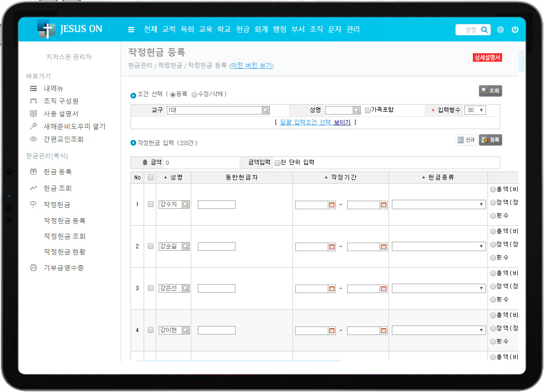Open the 이전 버전 보기 link
The width and height of the screenshot is (544, 392).
251,65
